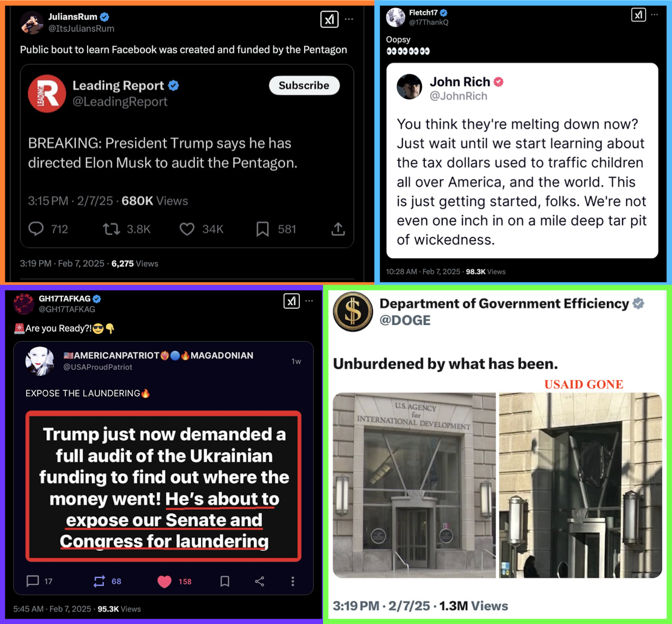Open more options on Fletch17 post
The width and height of the screenshot is (672, 624).
pyautogui.click(x=654, y=15)
